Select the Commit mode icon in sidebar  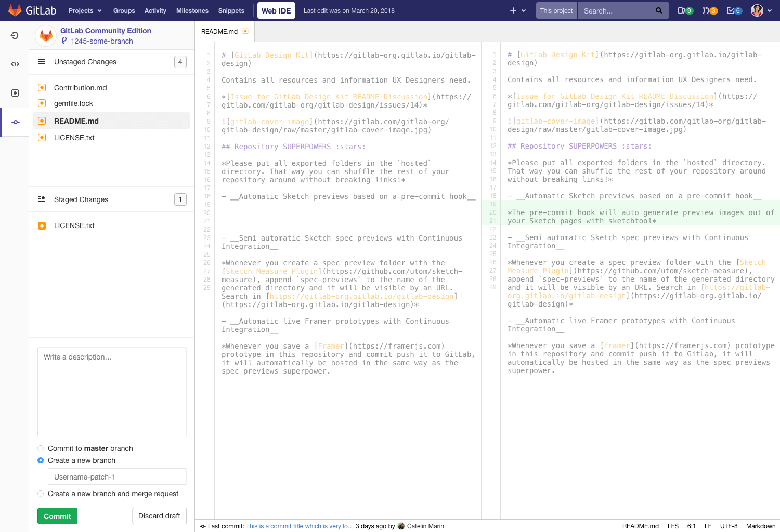pos(15,122)
